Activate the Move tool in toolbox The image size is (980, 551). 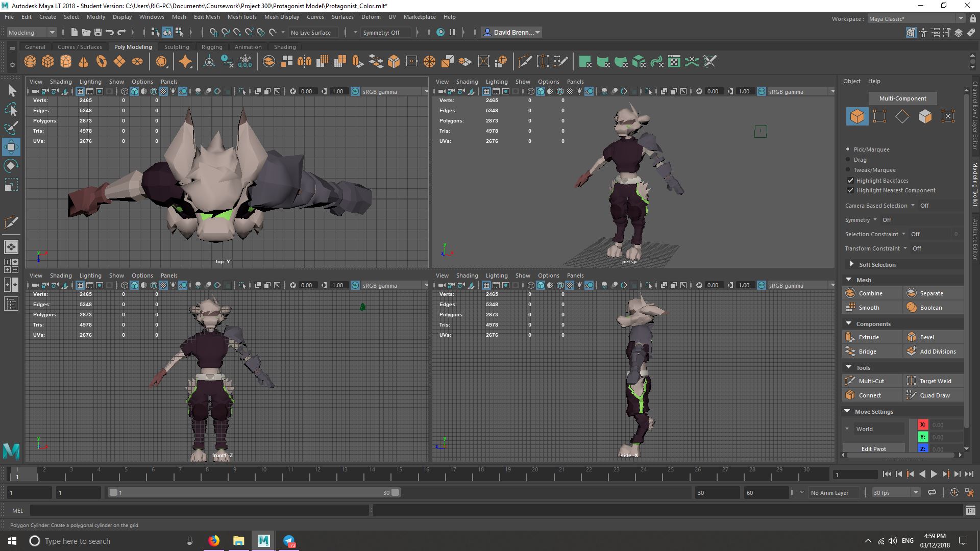click(x=11, y=147)
